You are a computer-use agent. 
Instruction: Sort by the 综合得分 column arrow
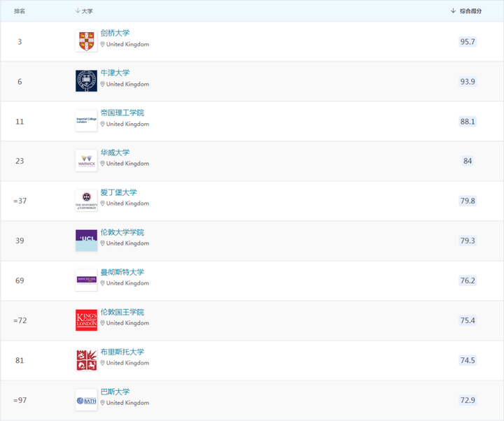[453, 11]
